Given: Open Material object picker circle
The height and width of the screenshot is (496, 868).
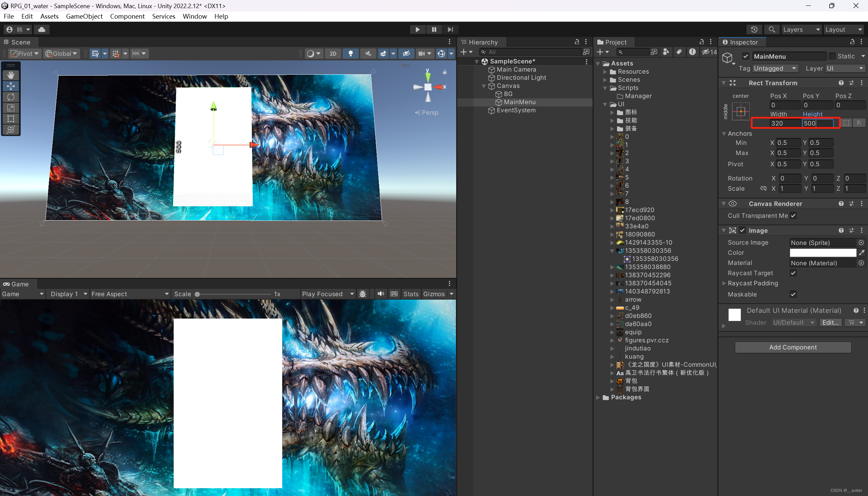Looking at the screenshot, I should click(861, 263).
